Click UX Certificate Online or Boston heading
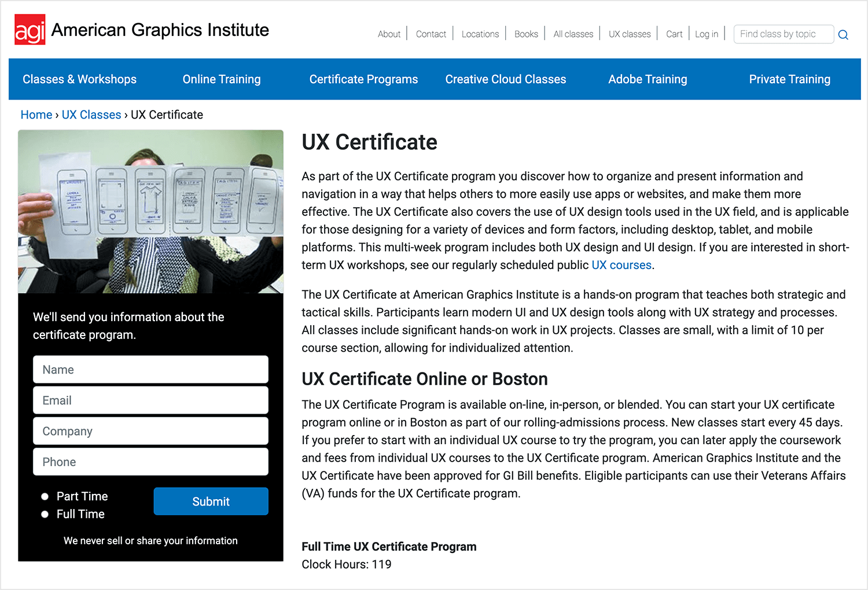The height and width of the screenshot is (590, 868). [425, 379]
